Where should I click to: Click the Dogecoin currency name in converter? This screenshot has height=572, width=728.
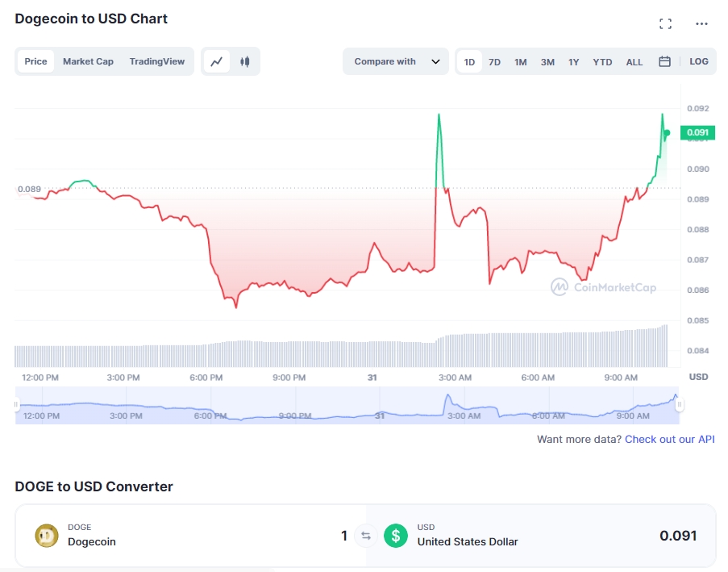[91, 542]
